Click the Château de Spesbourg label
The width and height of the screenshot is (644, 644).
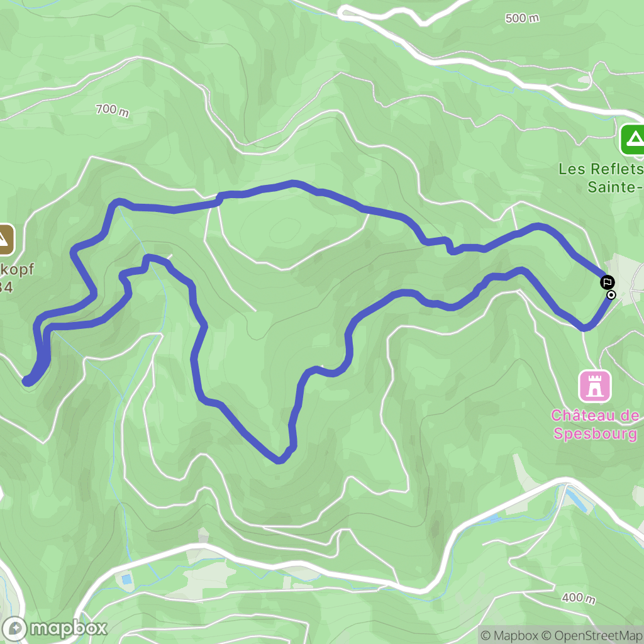coord(595,425)
